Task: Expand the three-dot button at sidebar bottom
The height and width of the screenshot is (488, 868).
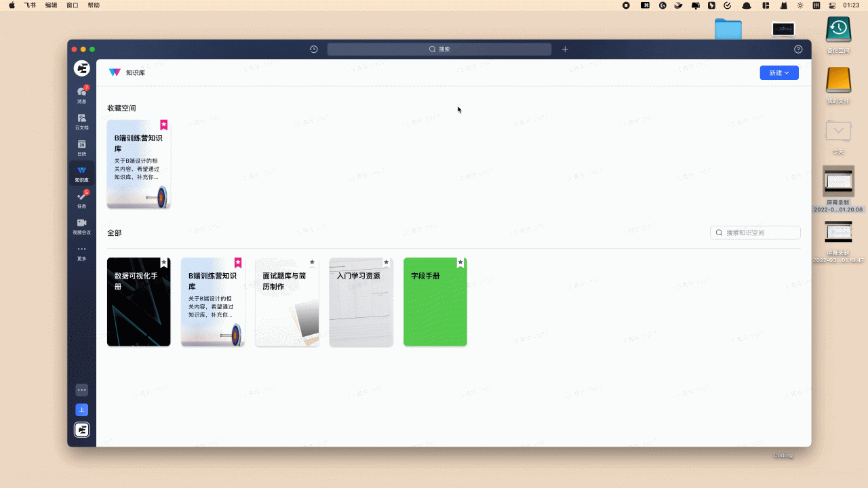Action: tap(81, 390)
